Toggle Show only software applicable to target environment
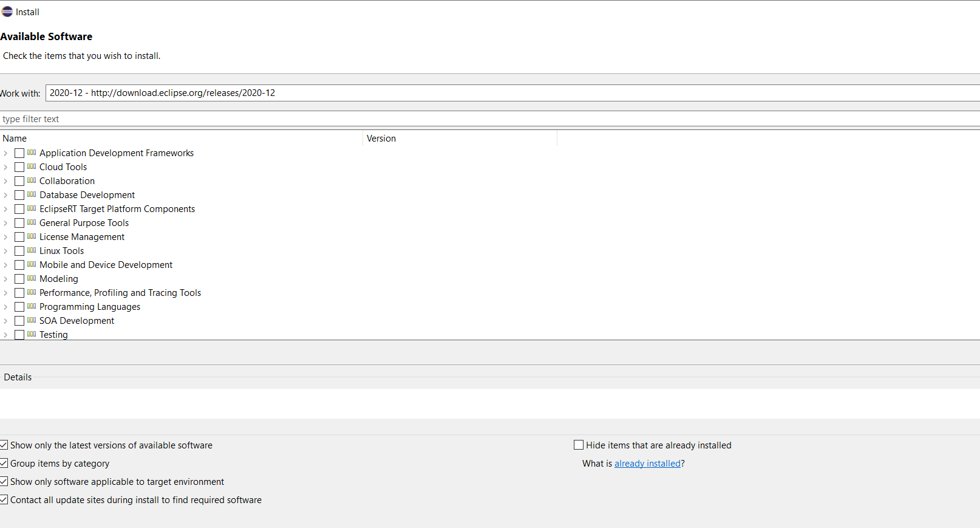This screenshot has width=980, height=528. (x=4, y=481)
